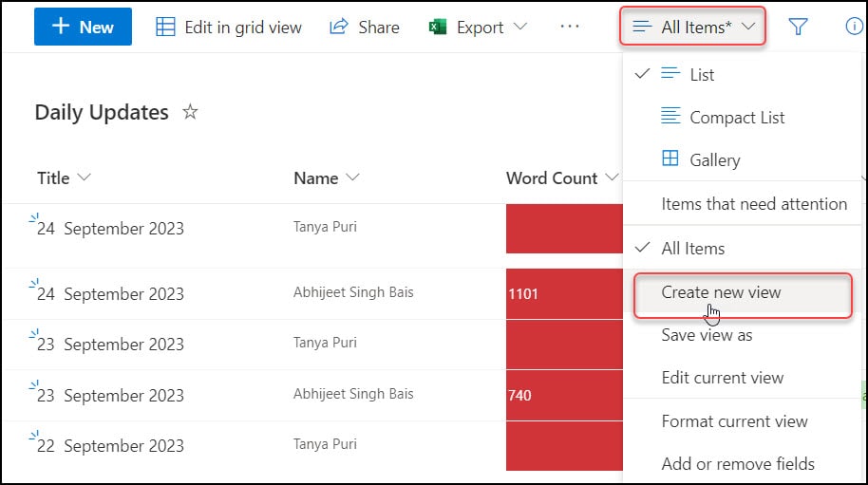The height and width of the screenshot is (485, 868).
Task: Share the Daily Updates list
Action: pyautogui.click(x=365, y=28)
